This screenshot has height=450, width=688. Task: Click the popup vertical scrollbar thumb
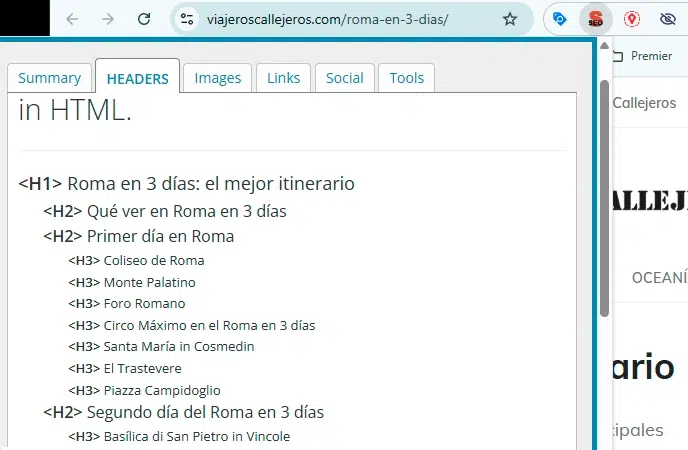click(x=604, y=198)
